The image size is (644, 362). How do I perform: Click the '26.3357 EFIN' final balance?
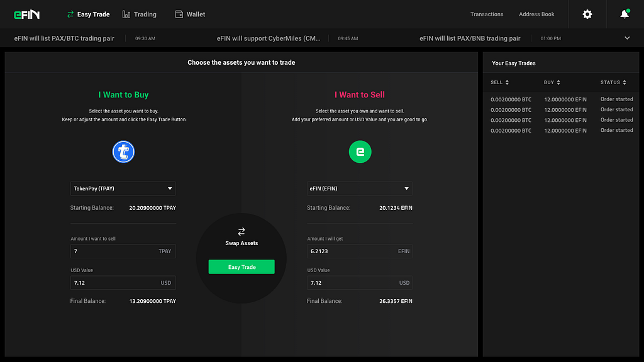tap(396, 301)
